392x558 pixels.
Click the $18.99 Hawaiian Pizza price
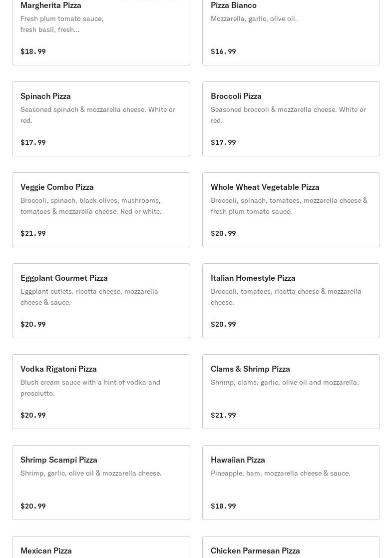[223, 506]
